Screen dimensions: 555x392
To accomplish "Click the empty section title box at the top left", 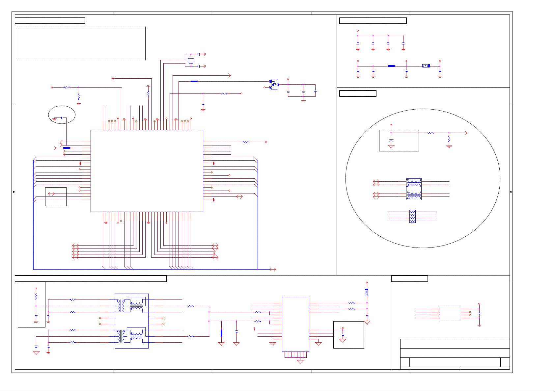I will [x=50, y=21].
